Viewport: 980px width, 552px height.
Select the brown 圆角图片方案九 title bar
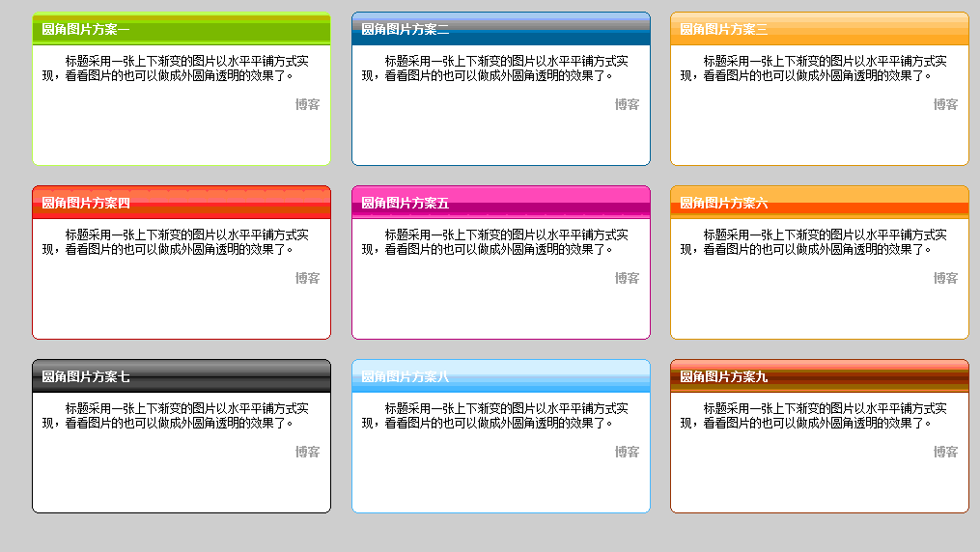pos(723,376)
